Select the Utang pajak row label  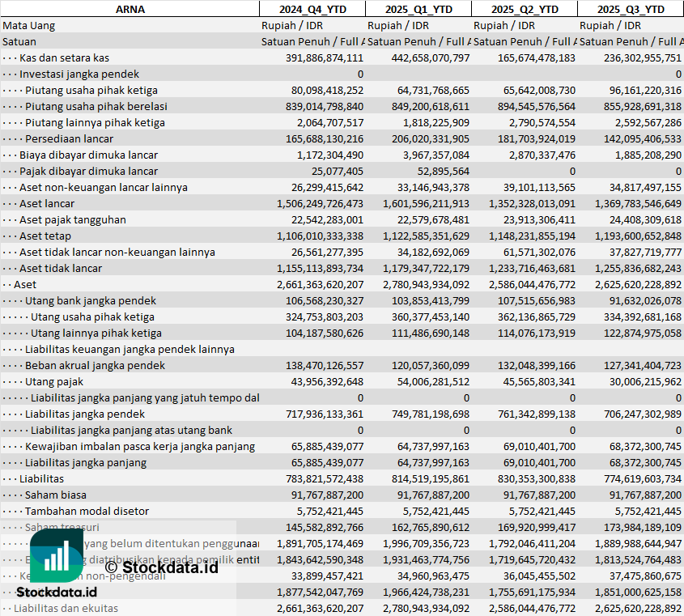pos(54,381)
